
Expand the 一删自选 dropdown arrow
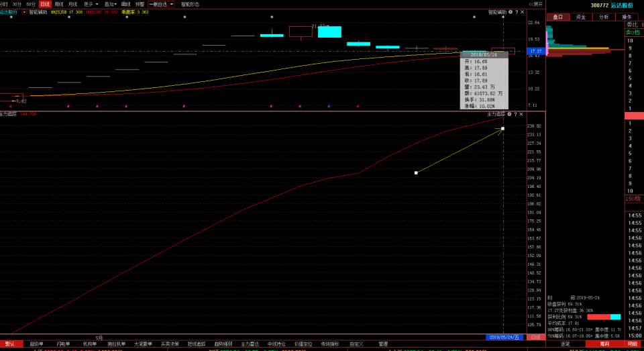click(171, 4)
